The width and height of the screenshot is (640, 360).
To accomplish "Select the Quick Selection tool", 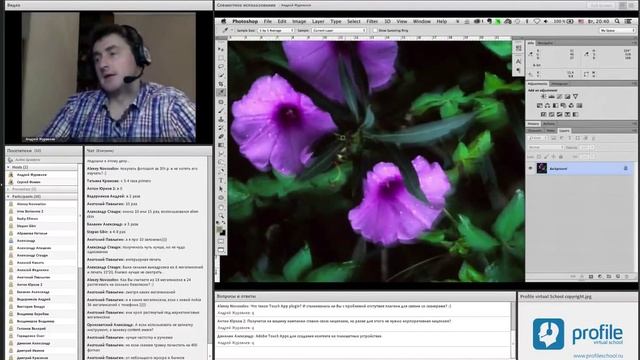I will point(221,75).
